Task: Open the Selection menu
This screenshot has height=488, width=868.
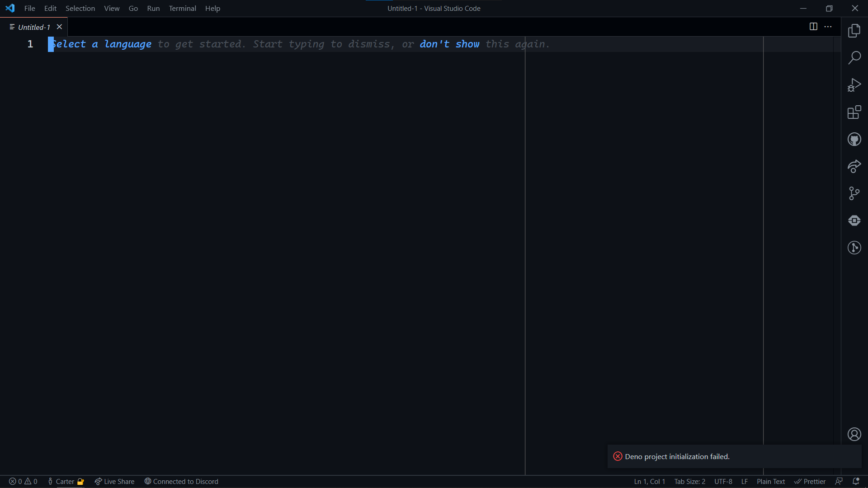Action: tap(80, 8)
